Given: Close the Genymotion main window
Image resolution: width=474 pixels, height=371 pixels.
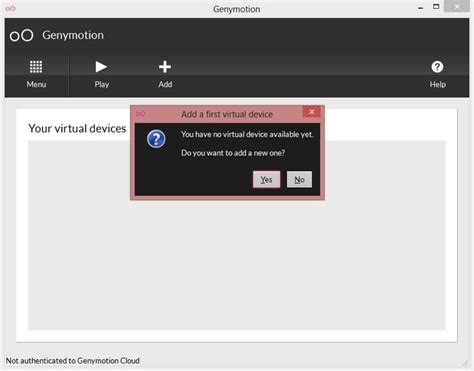Looking at the screenshot, I should pos(457,6).
